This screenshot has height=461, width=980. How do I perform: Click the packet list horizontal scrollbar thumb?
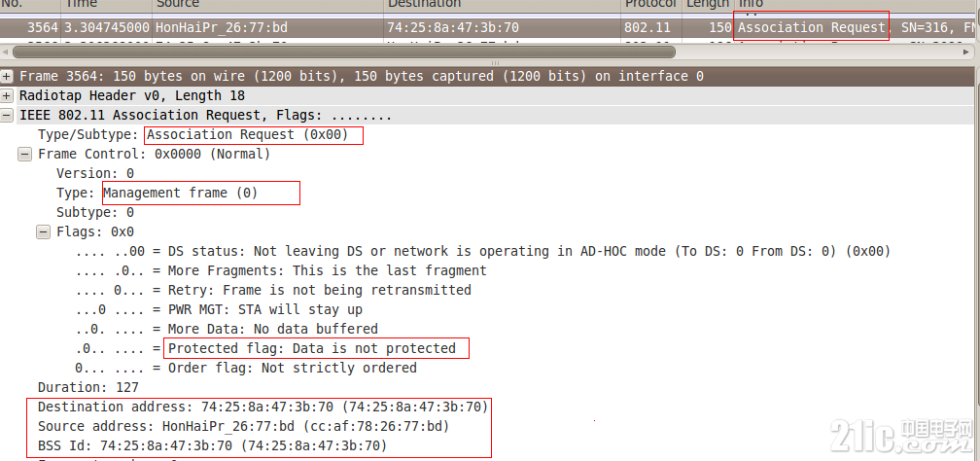click(x=344, y=52)
